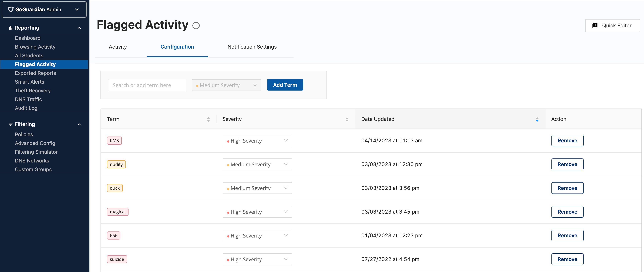Remove the suicide term
The image size is (644, 272).
tap(567, 259)
